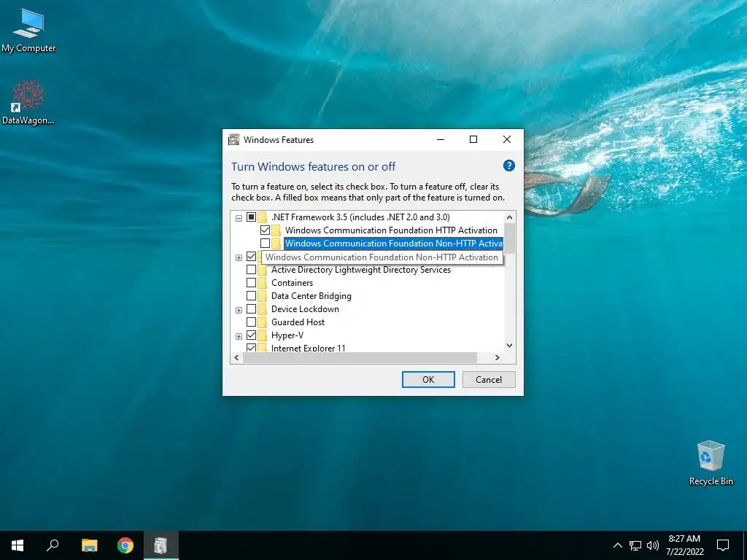Show hidden system tray icons
This screenshot has height=560, width=747.
617,545
